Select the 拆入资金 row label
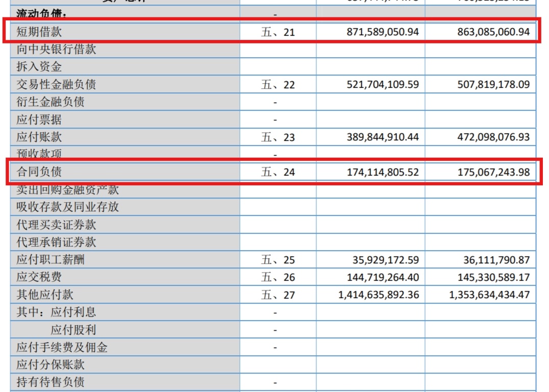This screenshot has width=549, height=392. point(39,66)
